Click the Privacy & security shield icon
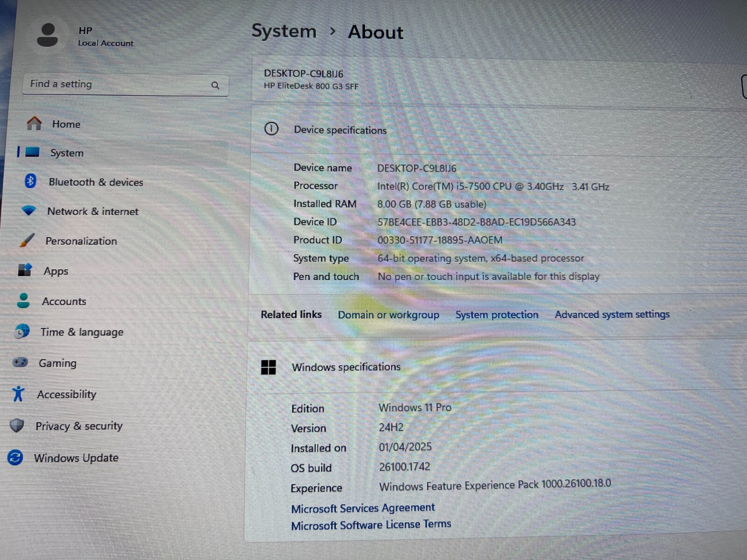747x560 pixels. pyautogui.click(x=17, y=425)
